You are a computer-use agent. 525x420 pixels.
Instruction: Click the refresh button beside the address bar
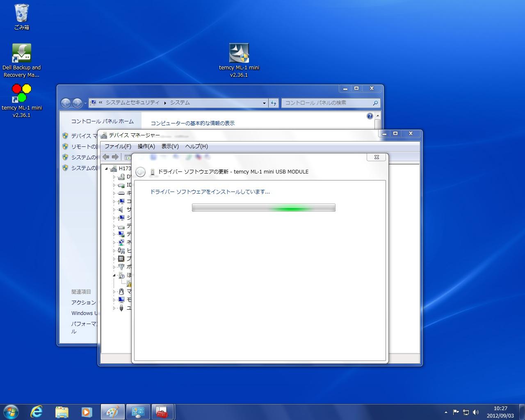coord(274,103)
